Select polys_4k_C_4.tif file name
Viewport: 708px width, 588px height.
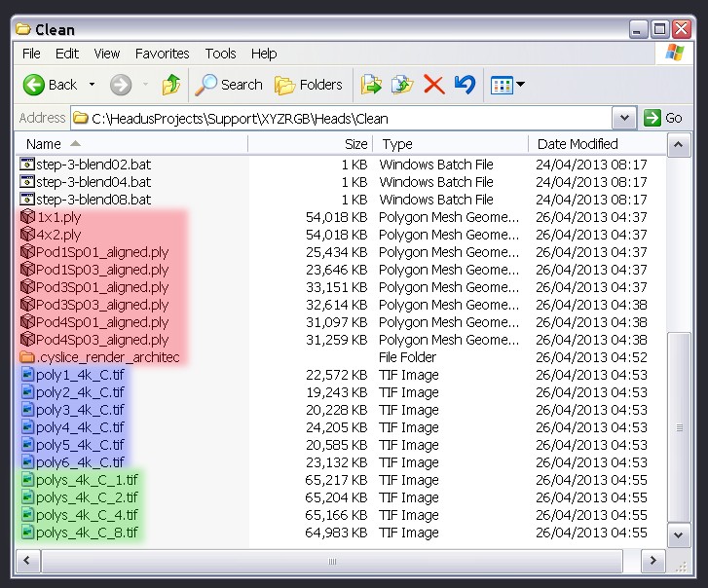[87, 515]
